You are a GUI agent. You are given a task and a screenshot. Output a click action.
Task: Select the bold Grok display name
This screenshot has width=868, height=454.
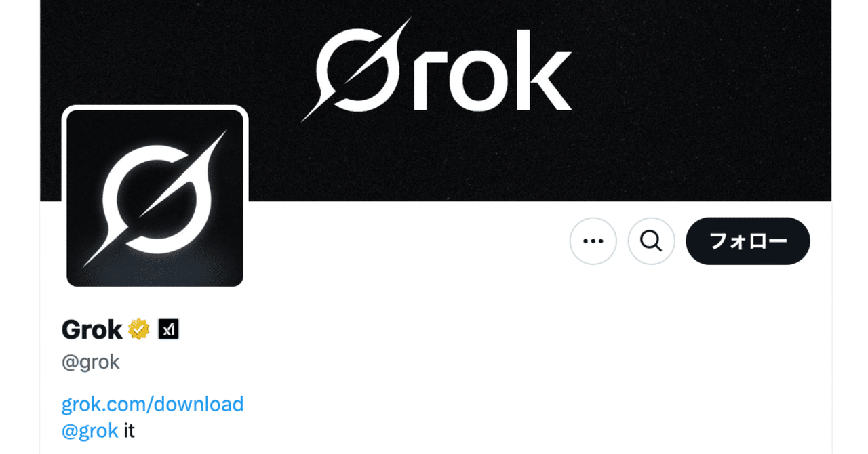92,329
